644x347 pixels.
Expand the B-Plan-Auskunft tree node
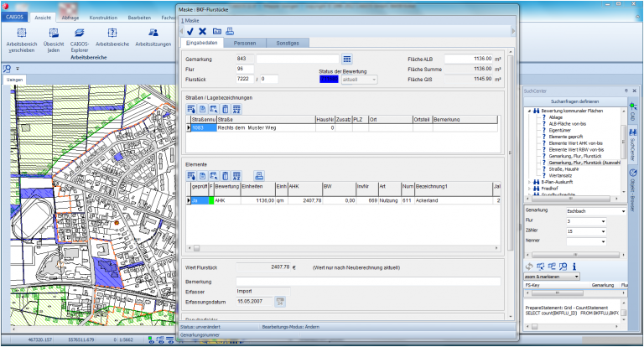(529, 181)
